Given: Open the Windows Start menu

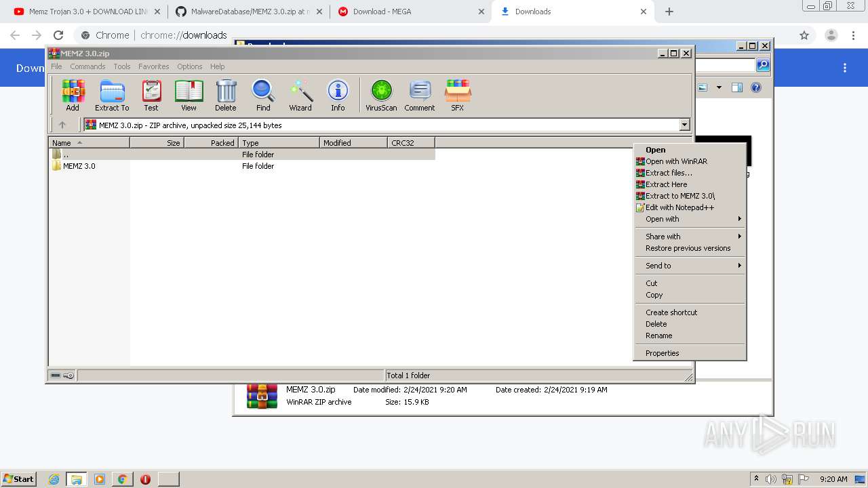Looking at the screenshot, I should (x=19, y=479).
